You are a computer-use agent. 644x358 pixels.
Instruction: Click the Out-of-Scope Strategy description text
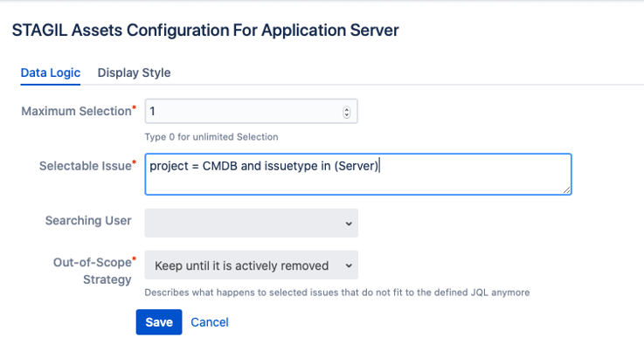pyautogui.click(x=336, y=293)
